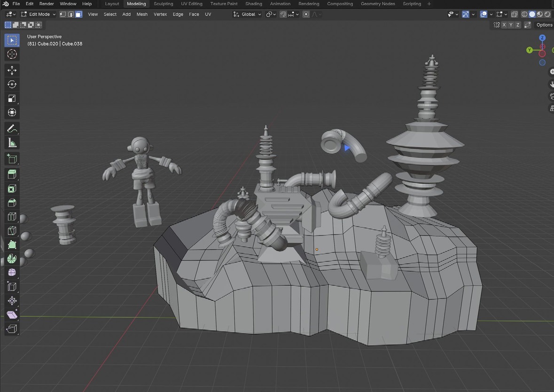Open Global transform orientation dropdown
Image resolution: width=554 pixels, height=392 pixels.
point(247,14)
